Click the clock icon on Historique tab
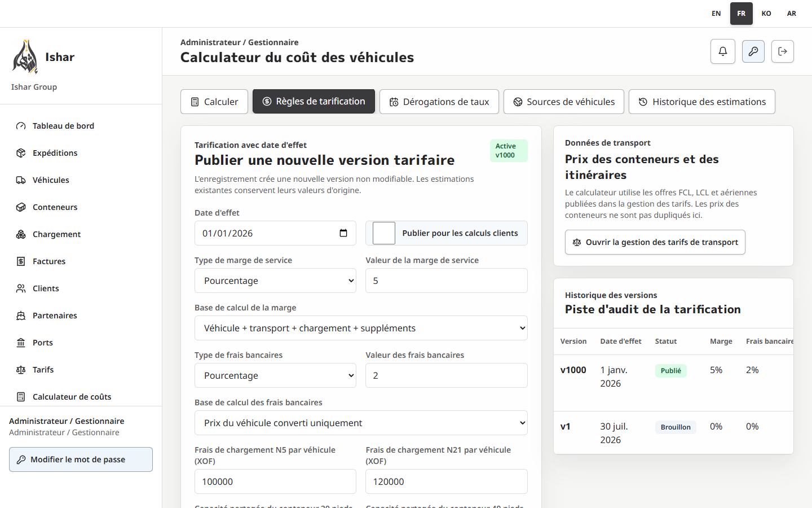812x508 pixels. 643,102
